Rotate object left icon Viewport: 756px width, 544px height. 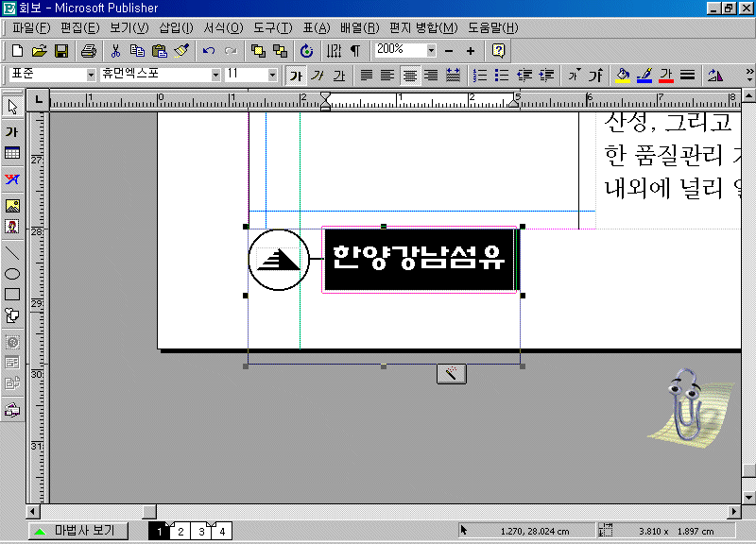pos(715,76)
